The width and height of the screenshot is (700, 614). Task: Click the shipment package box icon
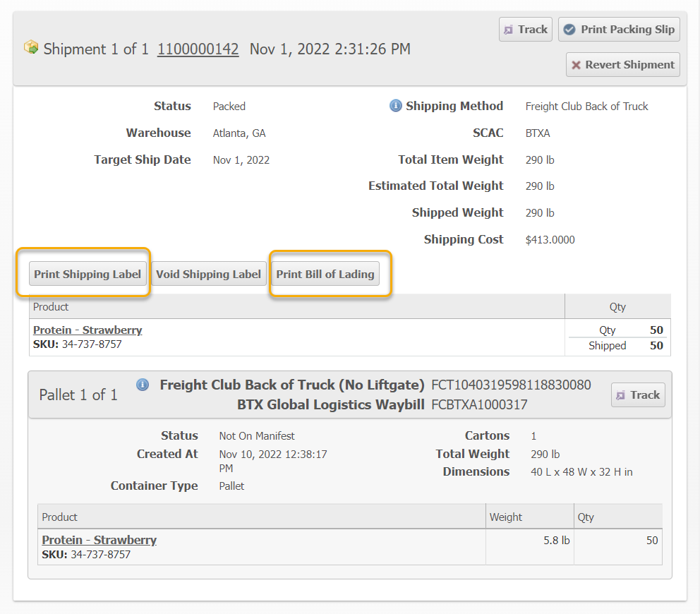(30, 47)
